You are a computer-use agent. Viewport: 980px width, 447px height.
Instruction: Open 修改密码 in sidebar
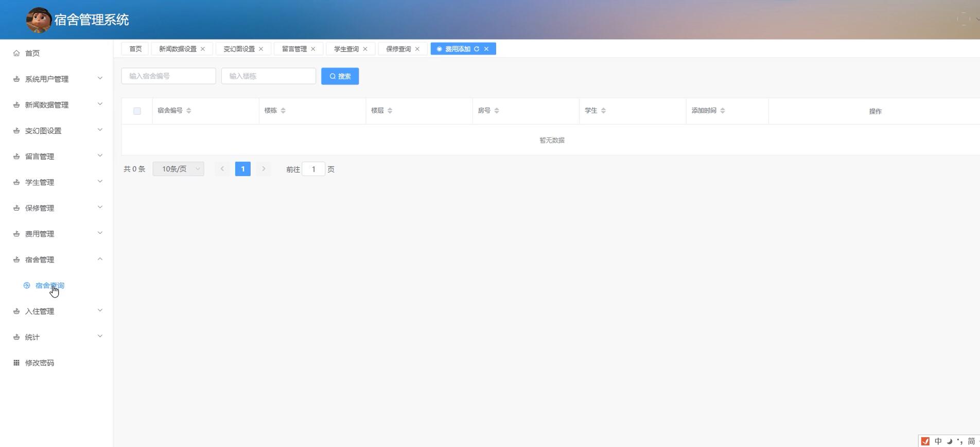(x=40, y=363)
